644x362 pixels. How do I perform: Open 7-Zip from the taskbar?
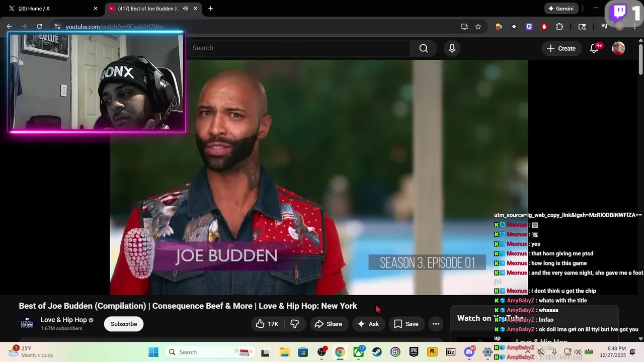(451, 352)
